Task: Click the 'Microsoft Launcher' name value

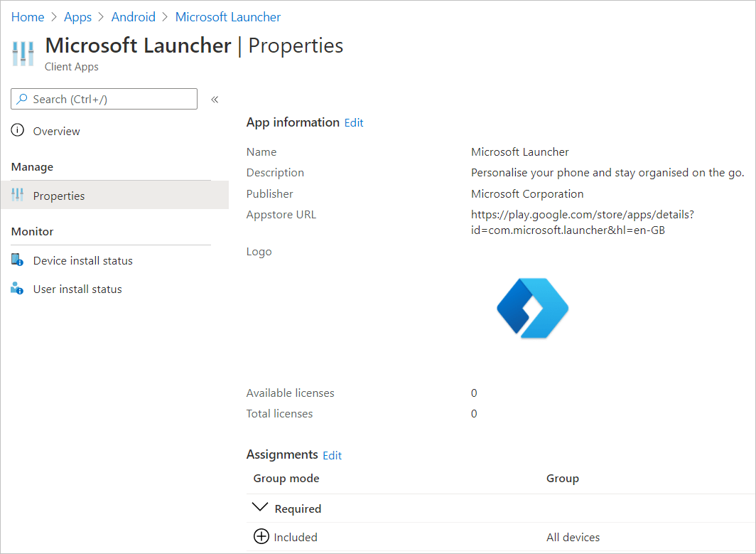Action: pyautogui.click(x=520, y=152)
